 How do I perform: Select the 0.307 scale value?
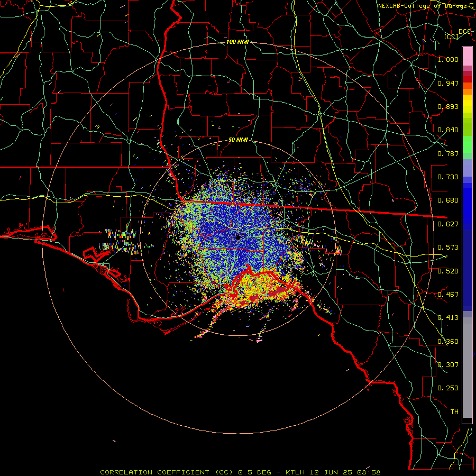pos(448,365)
